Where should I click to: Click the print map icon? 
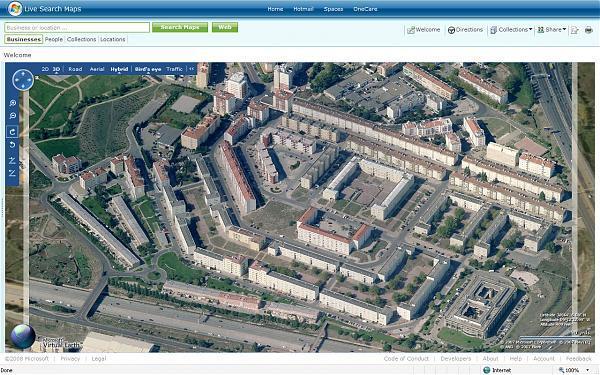coord(589,30)
